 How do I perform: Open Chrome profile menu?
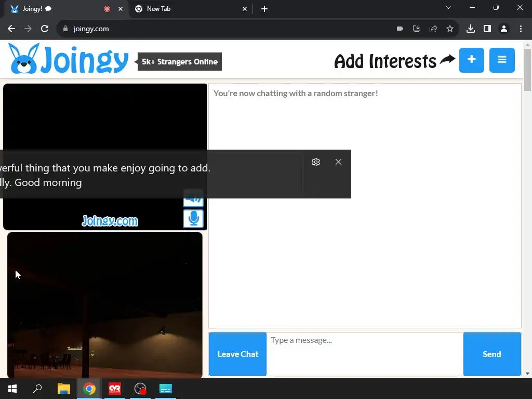(504, 29)
